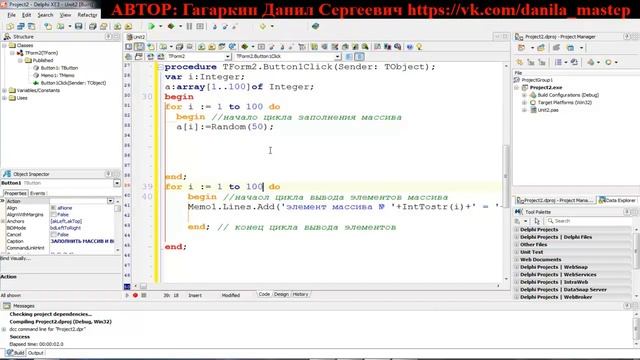Toggle the AlignWithMargins False checkbox
Image resolution: width=640 pixels, height=360 pixels.
pos(53,215)
